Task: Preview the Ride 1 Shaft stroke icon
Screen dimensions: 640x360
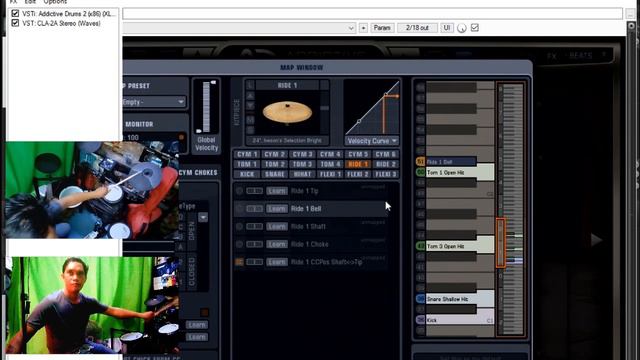Action: click(x=240, y=226)
